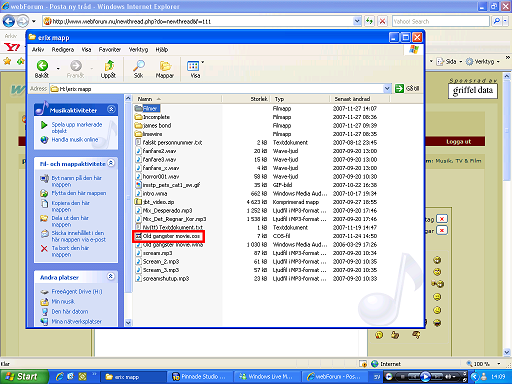Click the Spela upp markerade objekt icon
The image size is (512, 384).
[x=44, y=125]
